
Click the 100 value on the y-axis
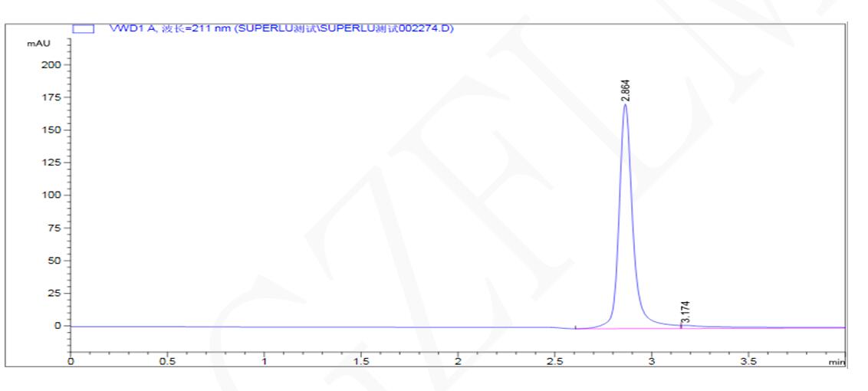coord(51,195)
